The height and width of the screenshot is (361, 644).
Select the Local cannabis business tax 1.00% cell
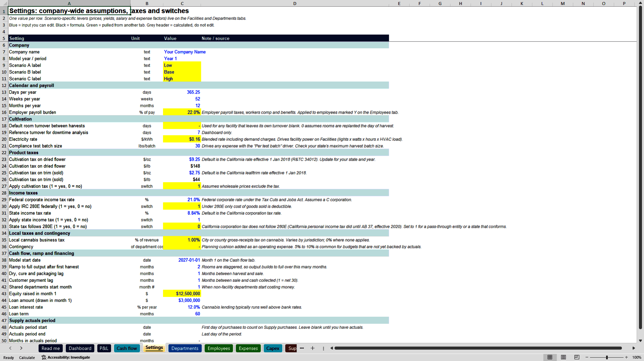click(x=182, y=240)
